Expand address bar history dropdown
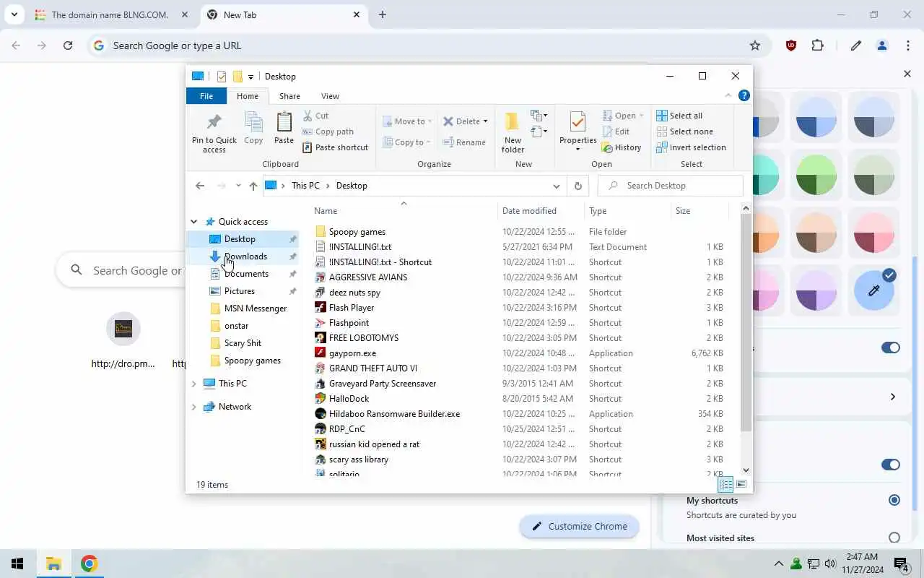The width and height of the screenshot is (924, 578). tap(556, 186)
